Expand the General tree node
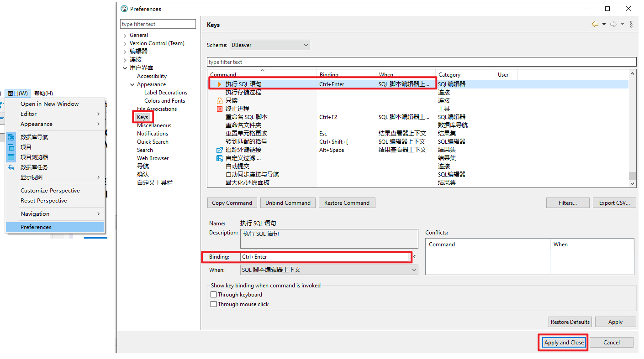This screenshot has height=359, width=644. click(125, 35)
